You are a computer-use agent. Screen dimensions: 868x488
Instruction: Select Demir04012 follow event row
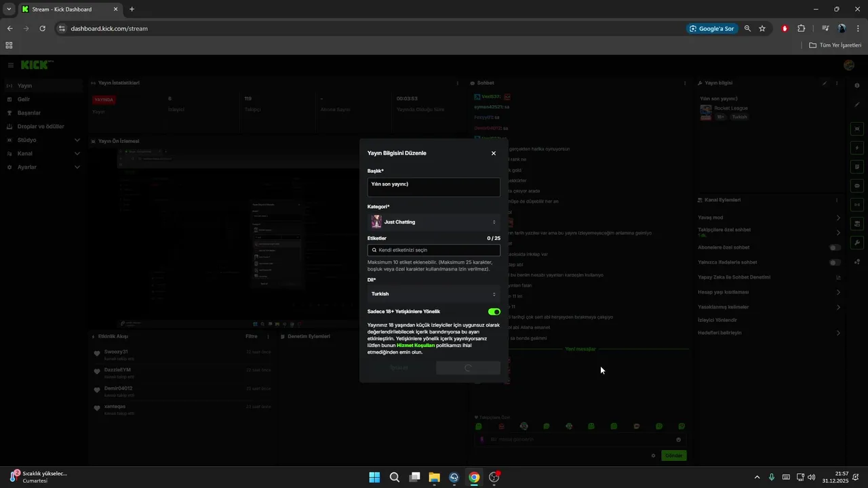(x=183, y=391)
